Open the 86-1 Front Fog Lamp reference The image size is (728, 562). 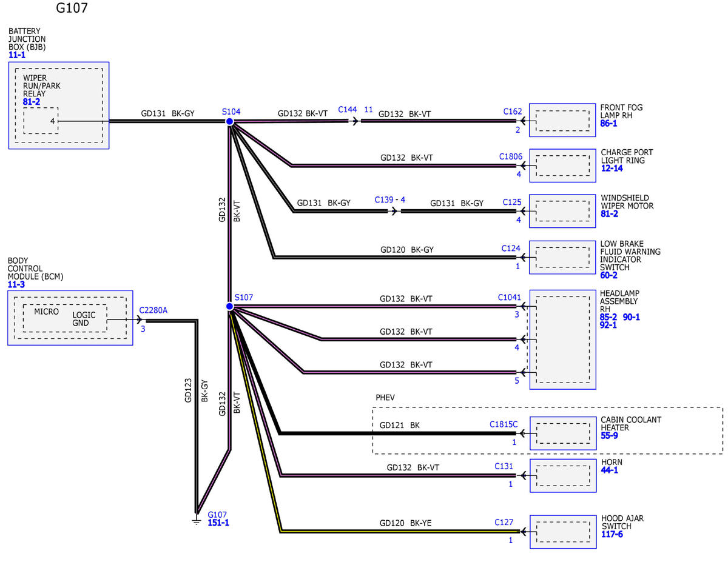pyautogui.click(x=609, y=123)
